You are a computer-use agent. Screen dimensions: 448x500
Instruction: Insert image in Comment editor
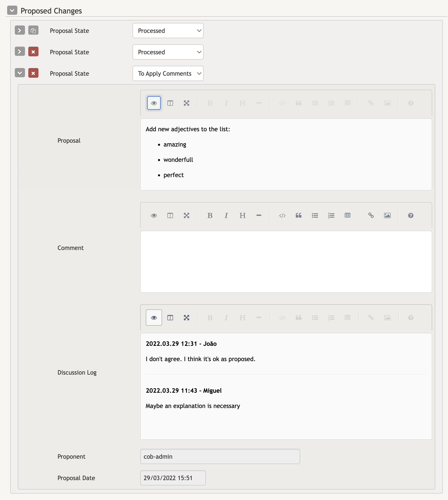[387, 215]
